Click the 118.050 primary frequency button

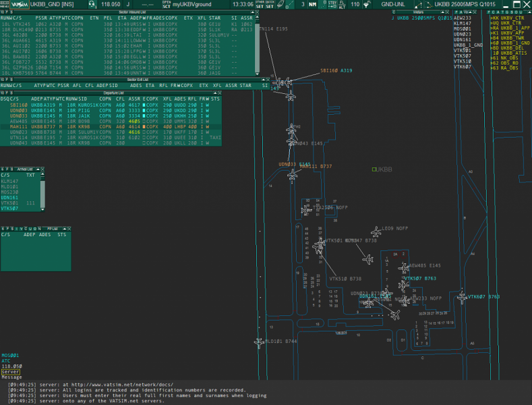(111, 5)
